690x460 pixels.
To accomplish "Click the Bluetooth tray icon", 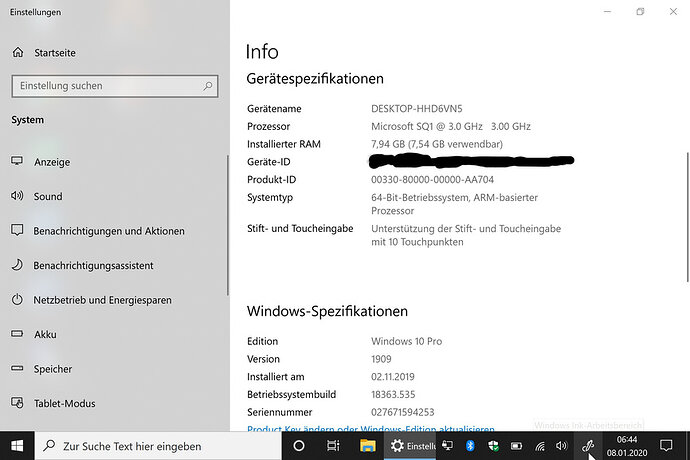I will click(470, 446).
